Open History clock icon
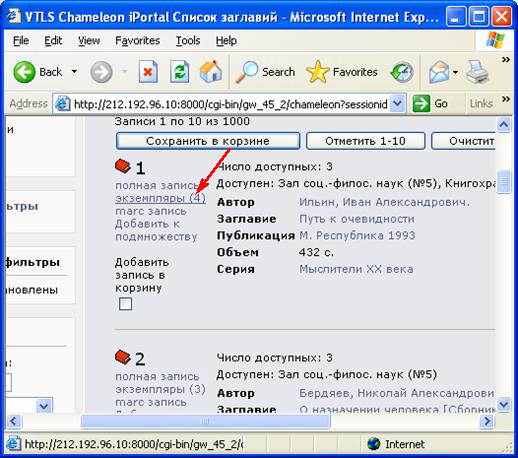The height and width of the screenshot is (458, 518). click(402, 72)
